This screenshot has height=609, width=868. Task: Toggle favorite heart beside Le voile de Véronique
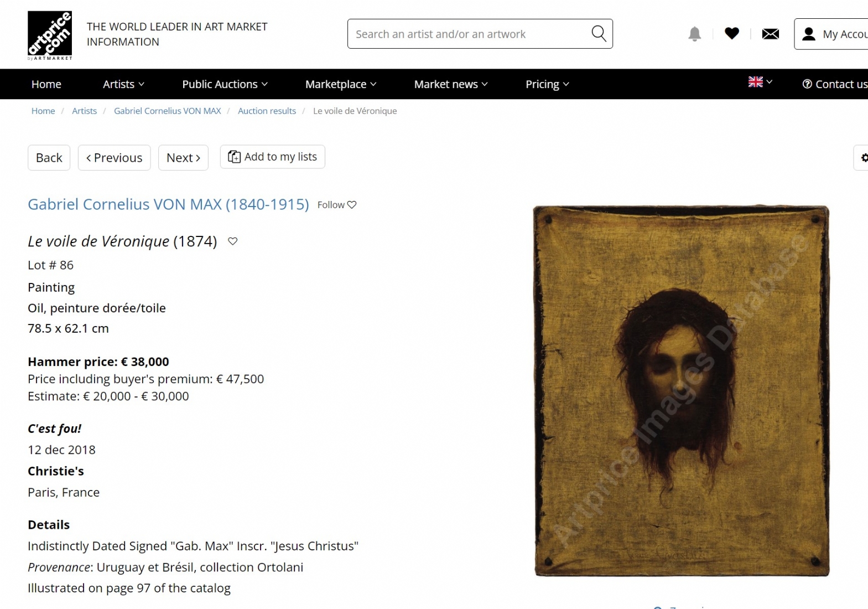point(233,241)
